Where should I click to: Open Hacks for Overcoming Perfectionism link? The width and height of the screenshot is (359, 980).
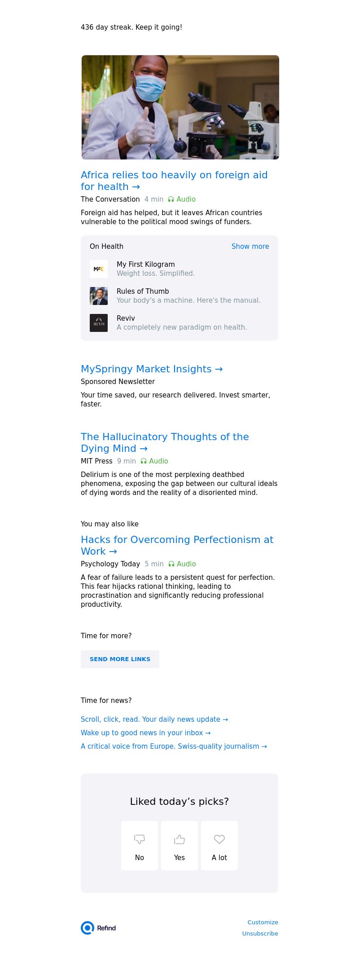click(177, 545)
